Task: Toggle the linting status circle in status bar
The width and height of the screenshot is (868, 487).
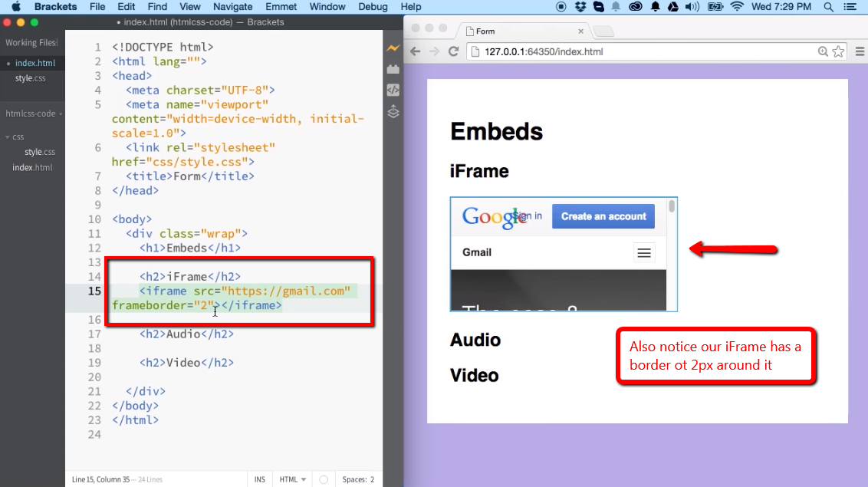Action: [324, 479]
